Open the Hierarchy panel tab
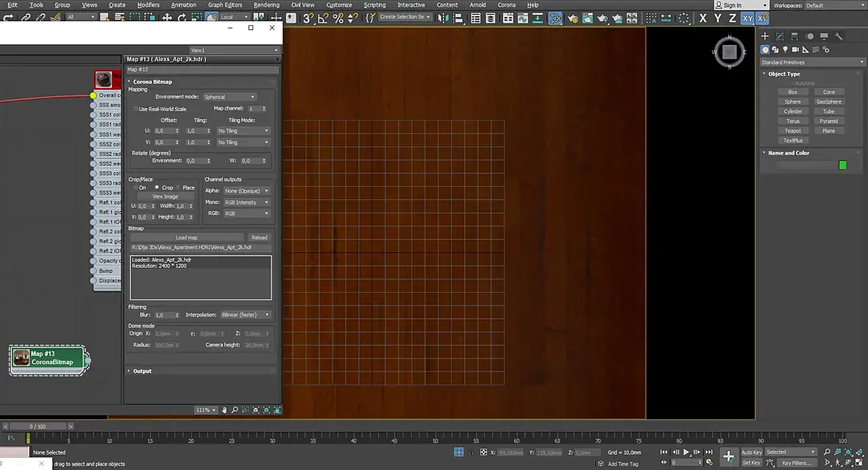The height and width of the screenshot is (470, 868). point(794,36)
